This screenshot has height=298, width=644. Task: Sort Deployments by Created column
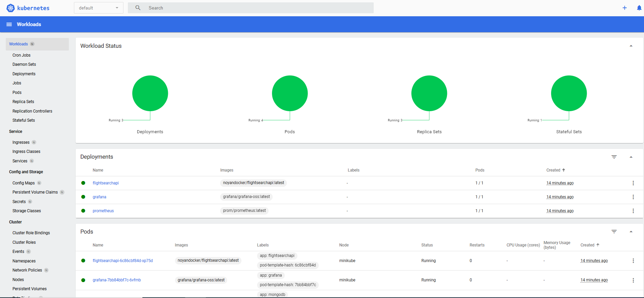click(555, 170)
